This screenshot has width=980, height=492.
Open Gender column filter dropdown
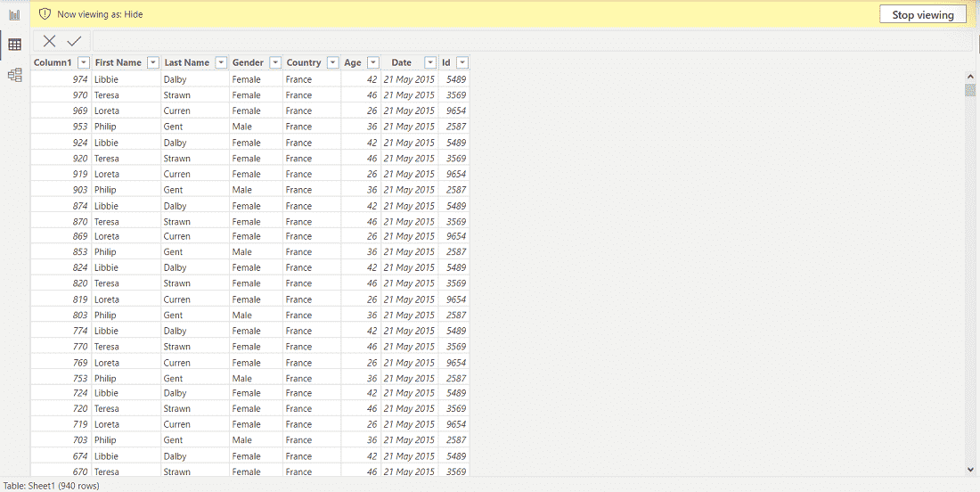tap(275, 62)
